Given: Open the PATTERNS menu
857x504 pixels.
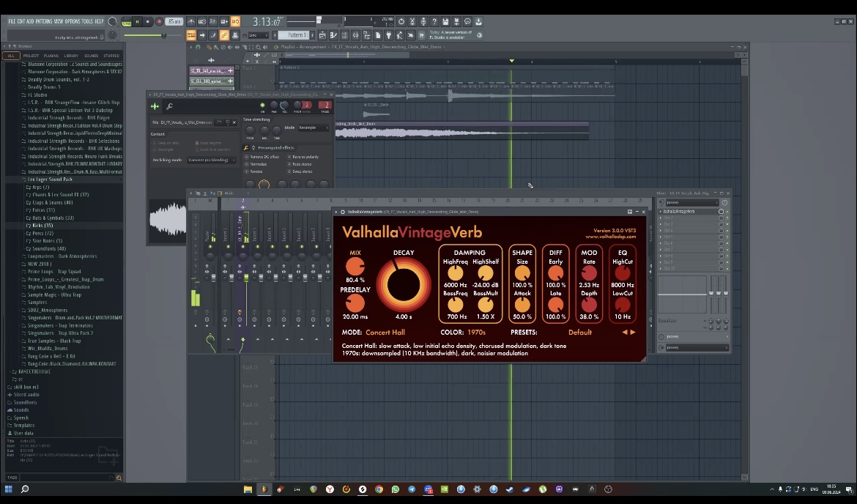Looking at the screenshot, I should point(44,21).
